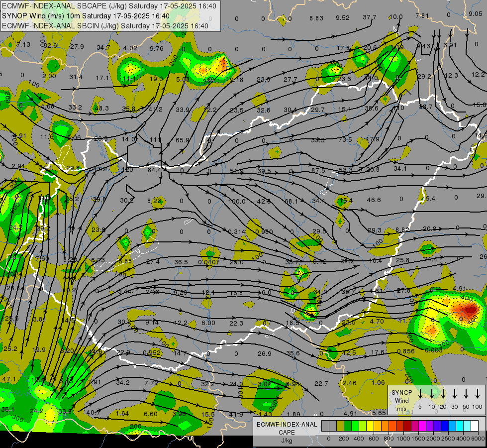Click the 84.4 data value
This screenshot has width=487, height=448.
point(154,170)
